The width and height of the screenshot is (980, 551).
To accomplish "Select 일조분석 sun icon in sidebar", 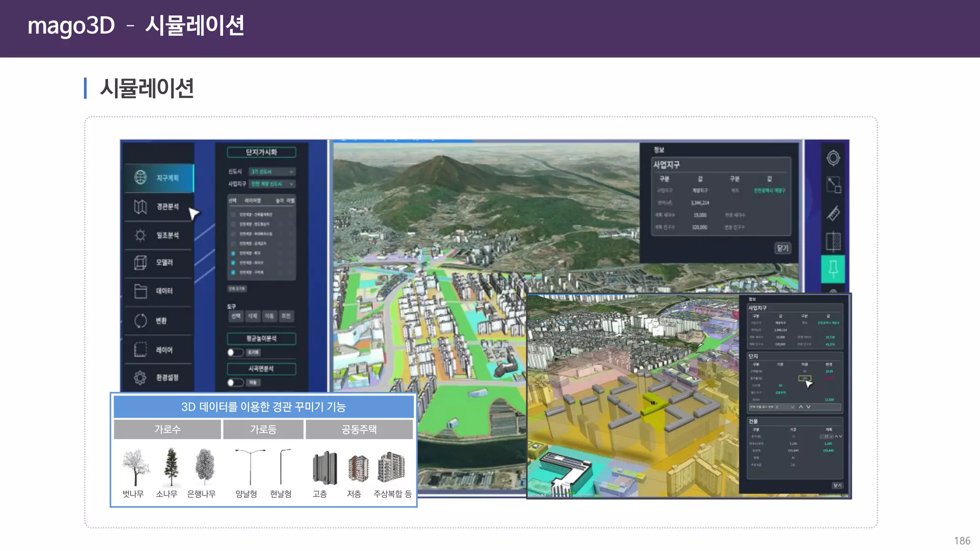I will (x=140, y=235).
